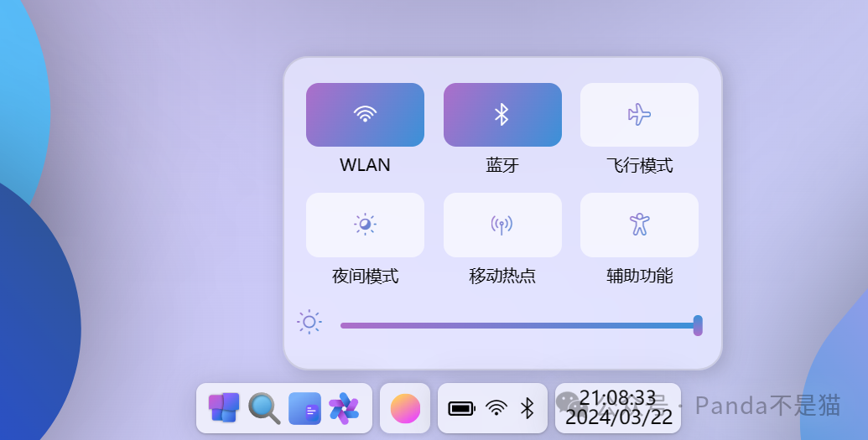Turn on night mode (夜间模式) tile
Screen dimensions: 868x440
(x=365, y=225)
